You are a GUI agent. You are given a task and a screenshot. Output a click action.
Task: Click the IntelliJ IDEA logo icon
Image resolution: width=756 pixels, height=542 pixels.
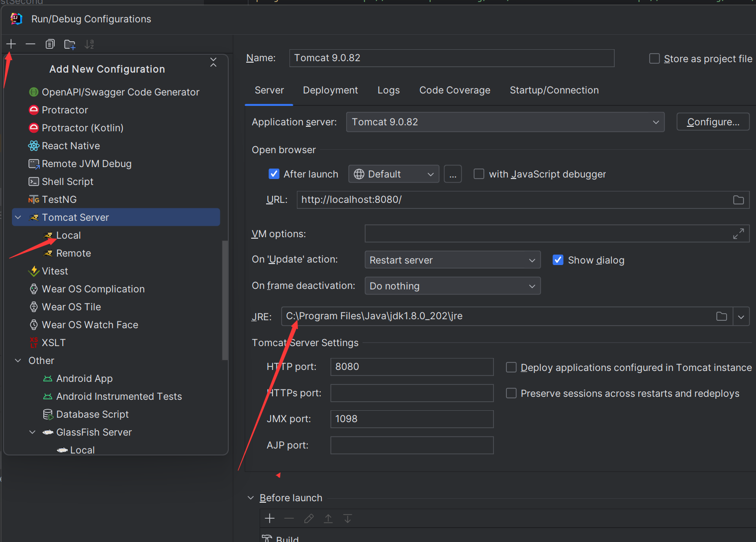click(16, 19)
